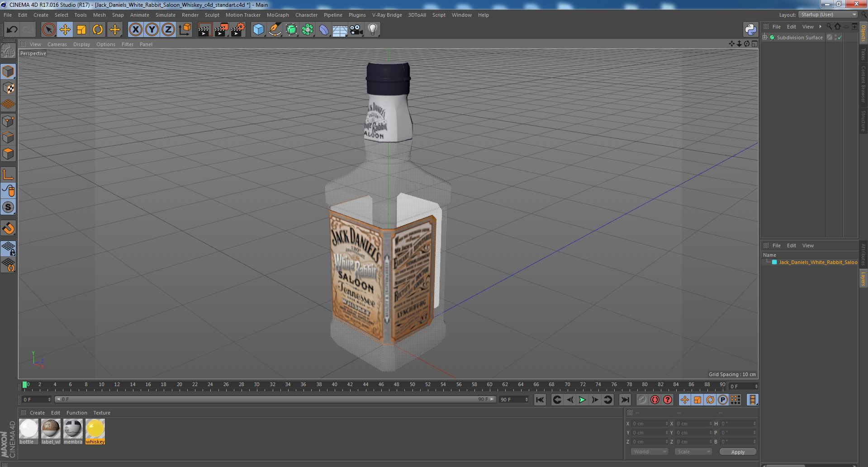Open viewport Cameras menu
This screenshot has width=868, height=467.
click(57, 44)
